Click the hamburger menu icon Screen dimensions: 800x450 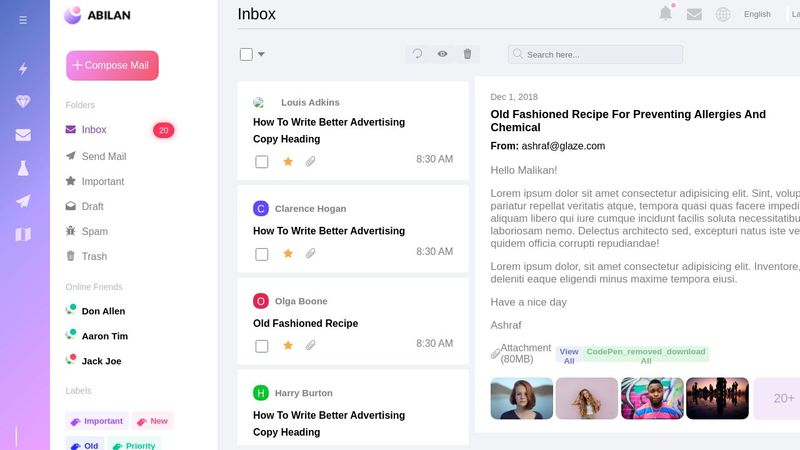click(23, 20)
